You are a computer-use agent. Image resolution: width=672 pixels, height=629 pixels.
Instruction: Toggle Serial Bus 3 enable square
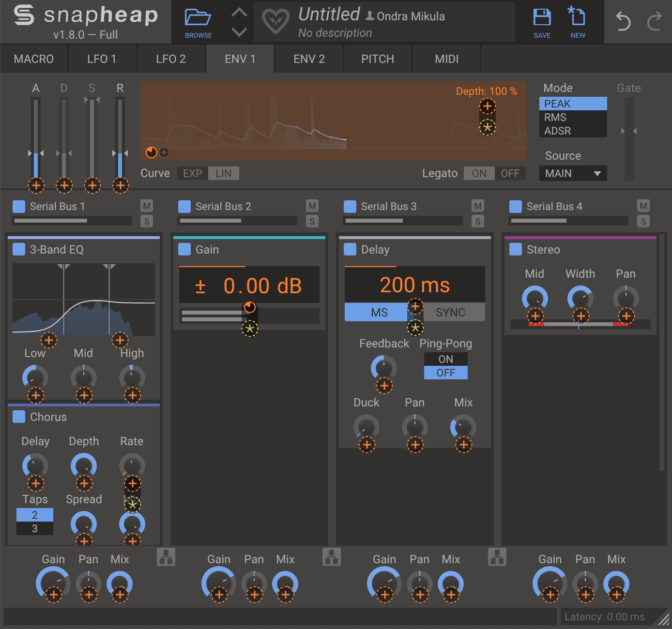coord(350,207)
